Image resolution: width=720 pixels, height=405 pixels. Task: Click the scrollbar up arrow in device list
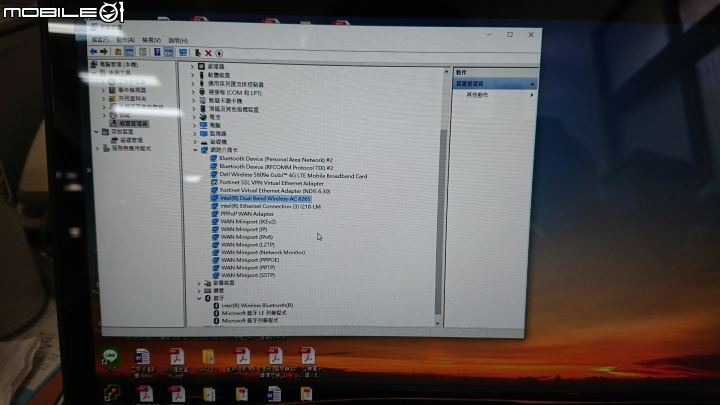pos(446,72)
